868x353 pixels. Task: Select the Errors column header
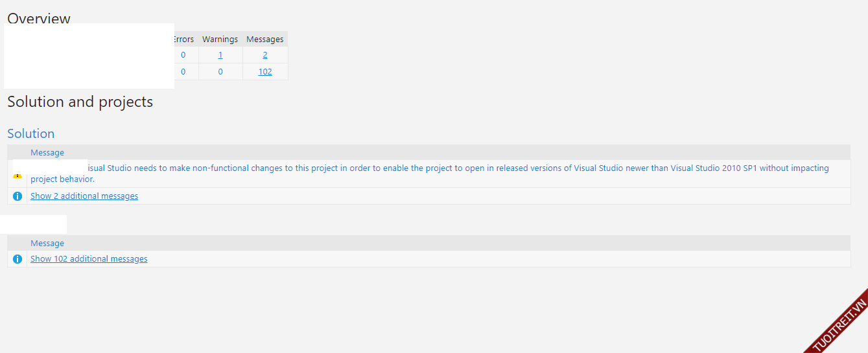183,40
